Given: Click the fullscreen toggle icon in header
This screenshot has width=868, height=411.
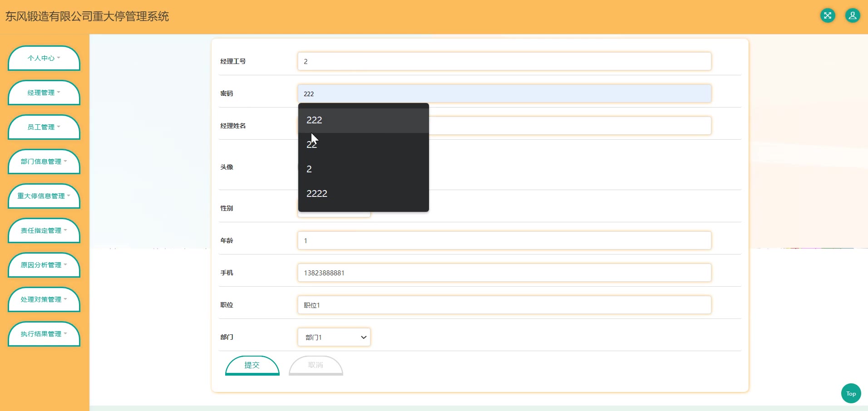Looking at the screenshot, I should point(828,16).
